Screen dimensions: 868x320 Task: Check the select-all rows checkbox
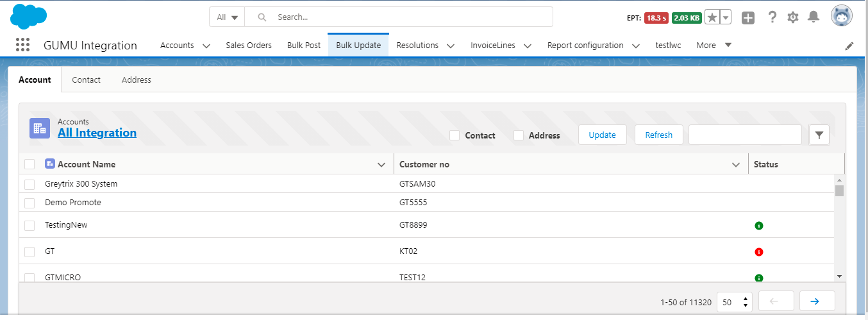click(29, 164)
